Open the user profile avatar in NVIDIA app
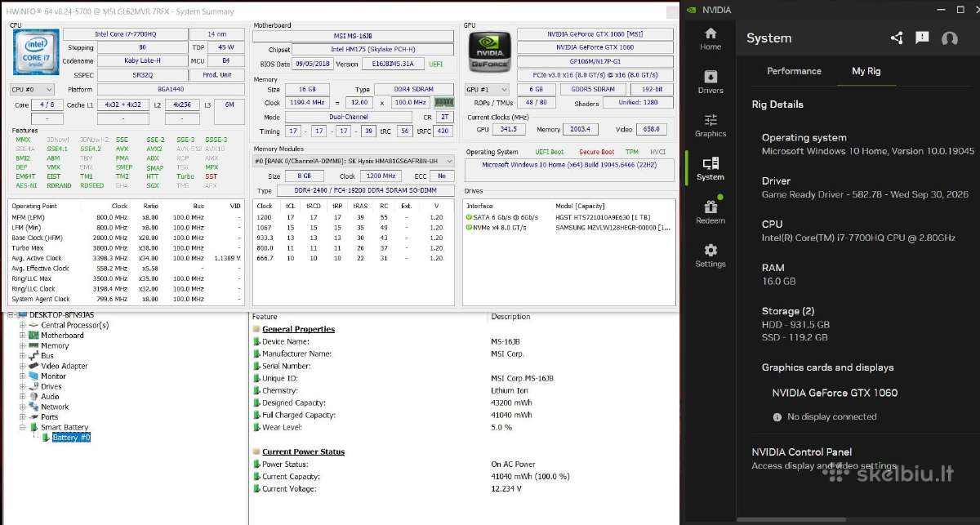Viewport: 980px width, 525px height. [x=949, y=38]
